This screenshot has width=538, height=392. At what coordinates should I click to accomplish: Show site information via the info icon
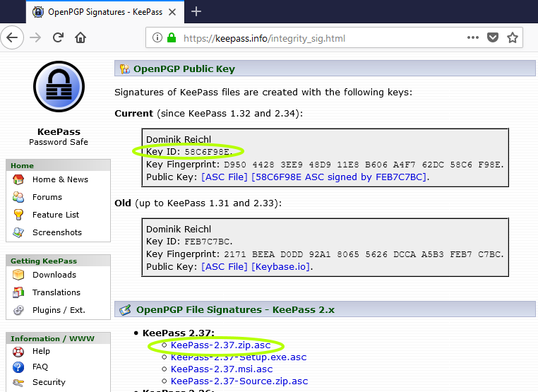click(157, 38)
